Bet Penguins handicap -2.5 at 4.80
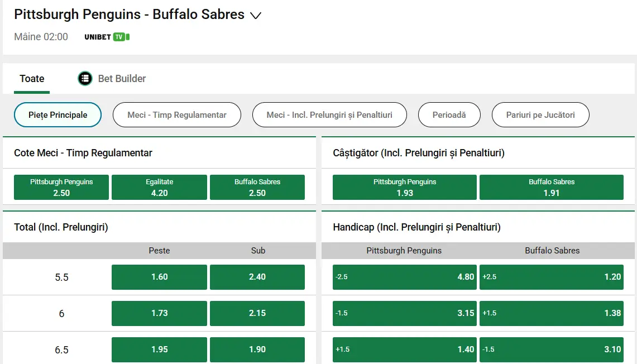This screenshot has width=637, height=364. coord(404,277)
